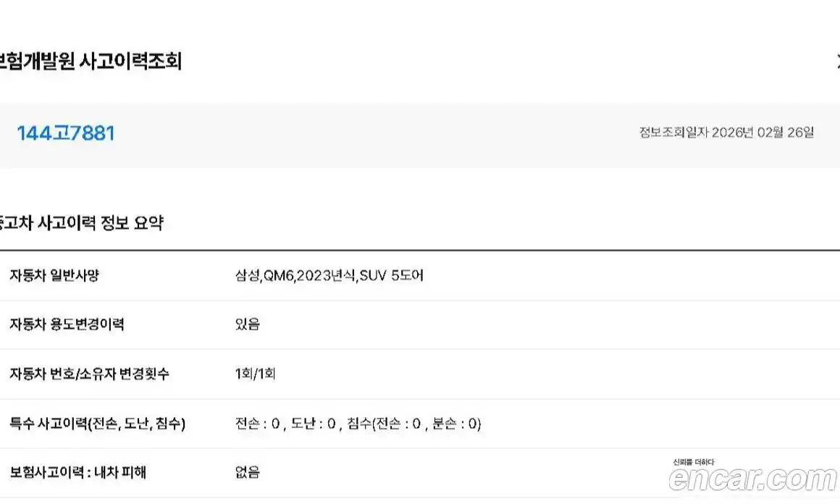840x504 pixels.
Task: Select the 정보조회일자 2026년 02월 26일 date text
Action: coord(726,133)
